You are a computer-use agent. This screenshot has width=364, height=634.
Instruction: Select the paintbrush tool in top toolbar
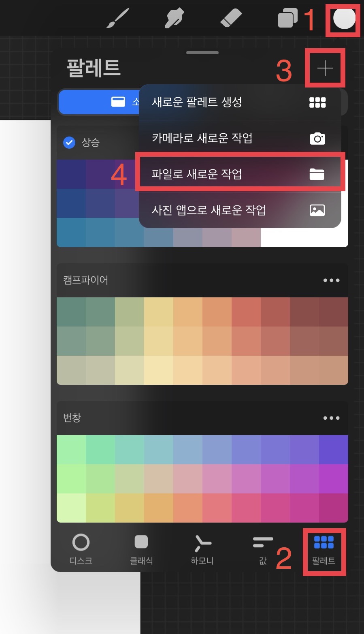(117, 18)
